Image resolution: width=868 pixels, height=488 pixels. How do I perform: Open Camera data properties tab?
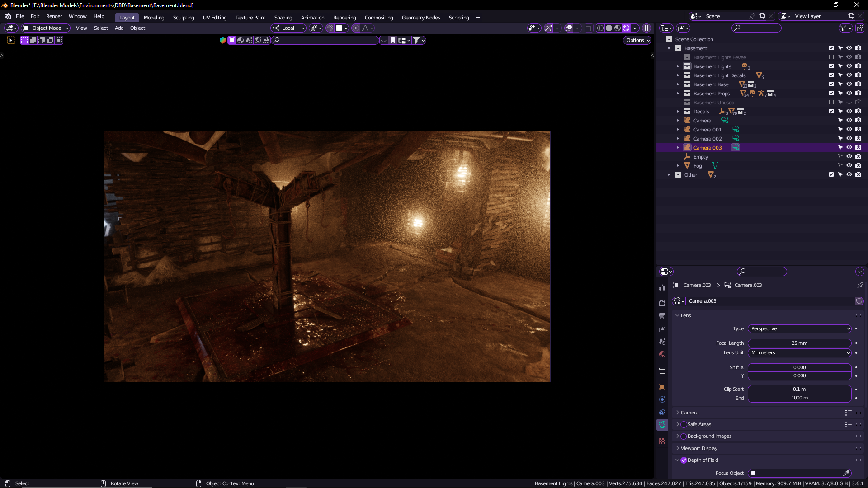click(x=662, y=425)
